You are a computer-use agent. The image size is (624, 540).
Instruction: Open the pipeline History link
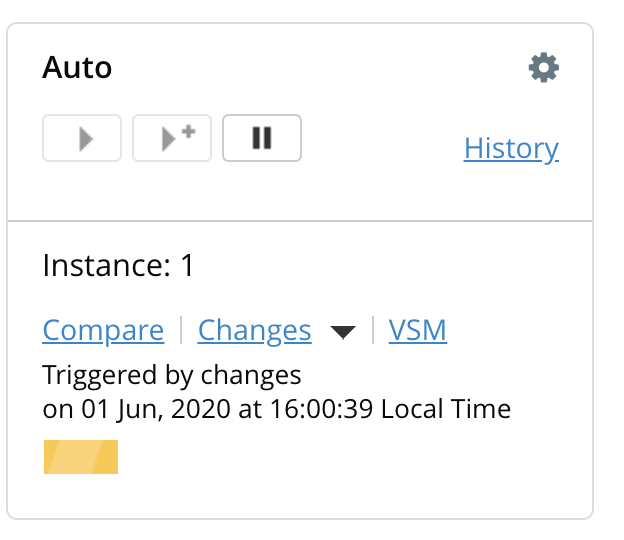511,148
